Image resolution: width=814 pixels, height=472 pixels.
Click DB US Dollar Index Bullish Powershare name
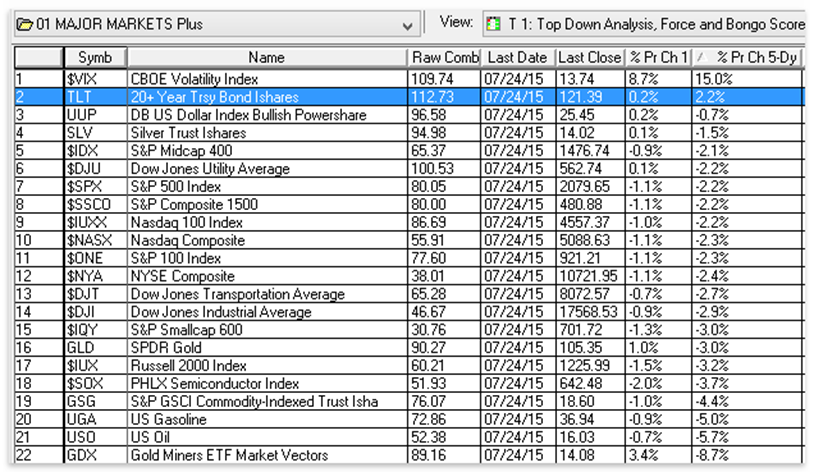click(248, 115)
